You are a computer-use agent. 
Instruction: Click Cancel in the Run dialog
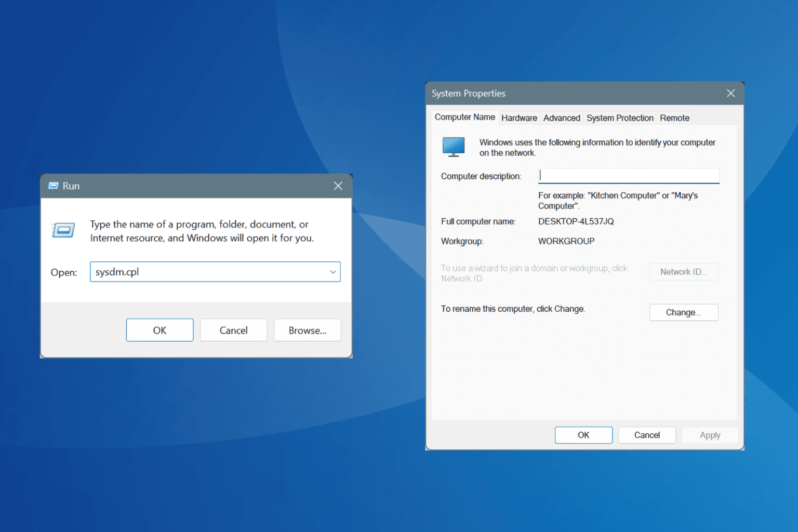tap(234, 330)
